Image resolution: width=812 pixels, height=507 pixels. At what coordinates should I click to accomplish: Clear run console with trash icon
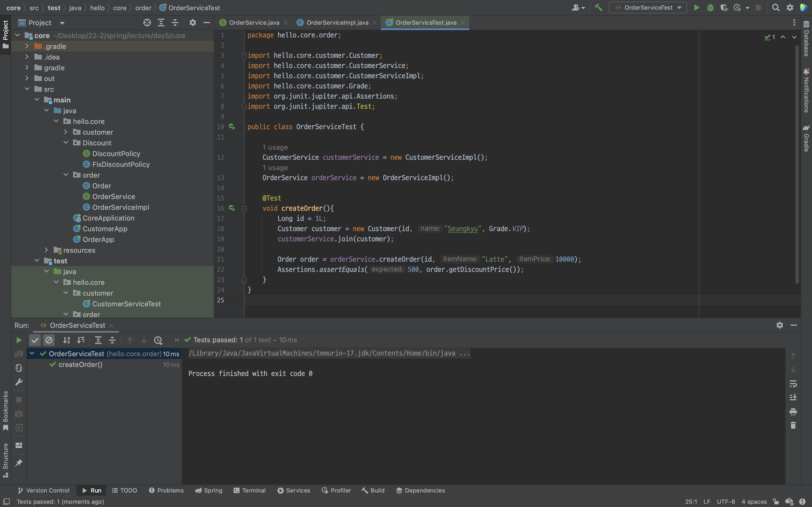pos(793,425)
